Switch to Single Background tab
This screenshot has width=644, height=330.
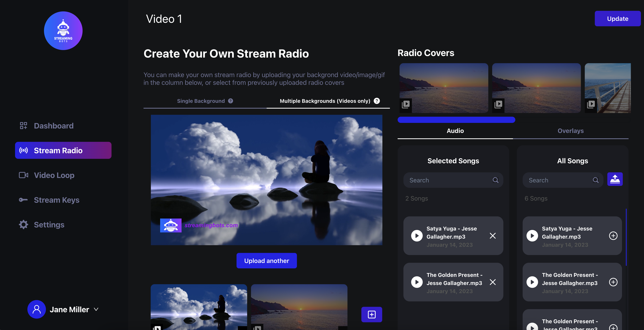pyautogui.click(x=205, y=101)
